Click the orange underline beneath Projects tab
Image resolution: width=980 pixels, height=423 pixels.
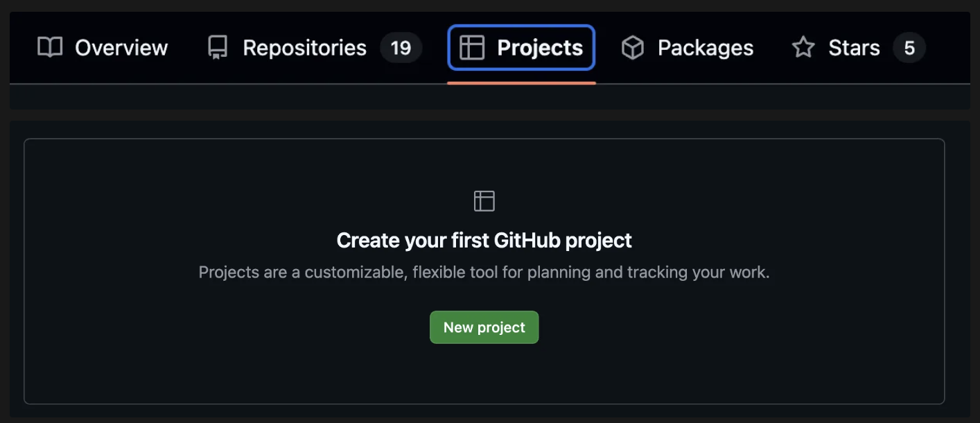pyautogui.click(x=521, y=81)
